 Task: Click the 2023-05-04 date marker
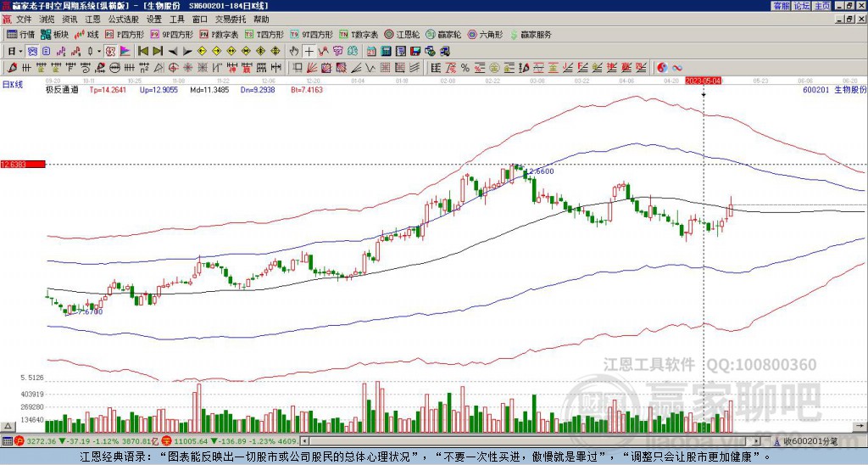[704, 81]
